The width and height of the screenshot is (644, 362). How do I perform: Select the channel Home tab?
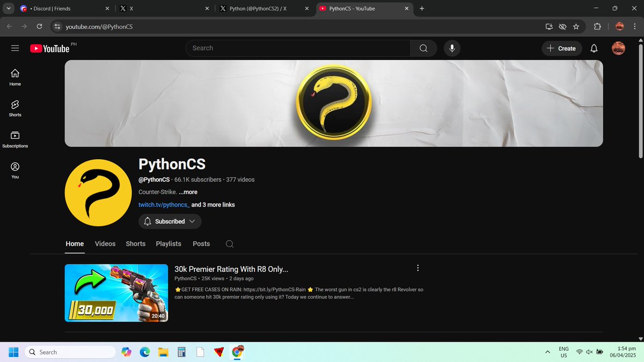pos(75,243)
